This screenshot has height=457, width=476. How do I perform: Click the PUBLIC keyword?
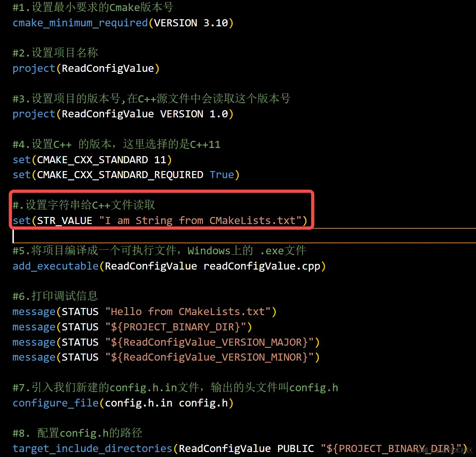tap(295, 448)
